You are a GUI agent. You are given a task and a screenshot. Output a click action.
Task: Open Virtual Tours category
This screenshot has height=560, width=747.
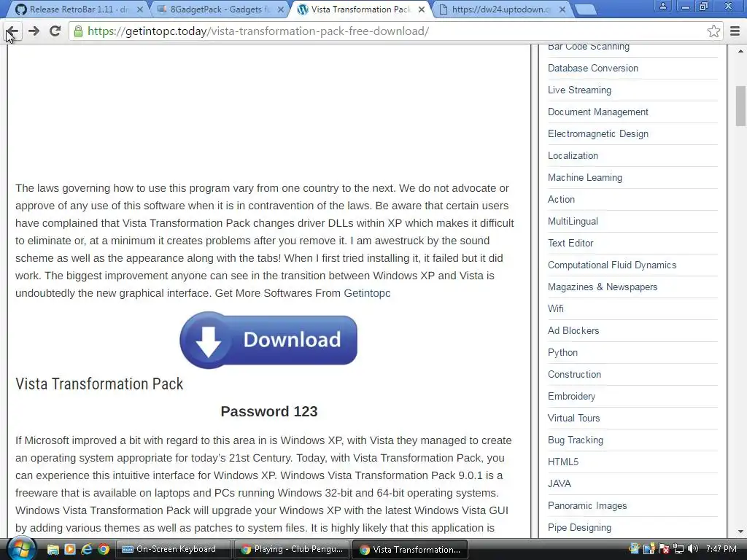[573, 418]
